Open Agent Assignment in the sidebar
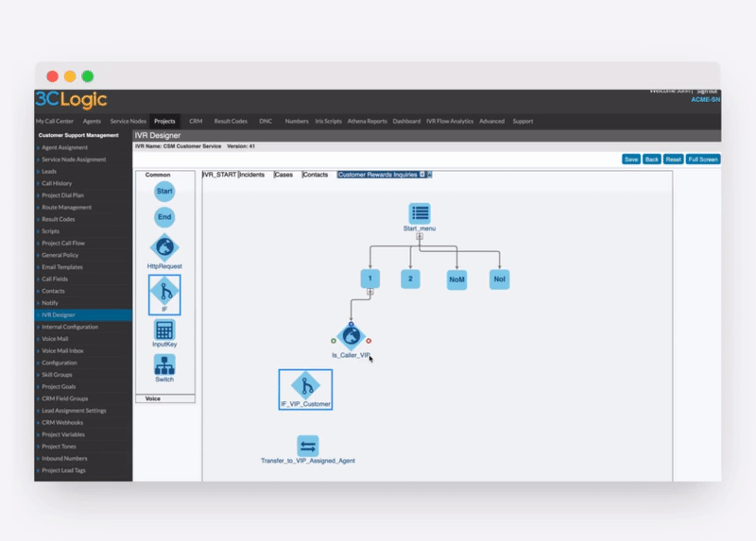Image resolution: width=756 pixels, height=541 pixels. pyautogui.click(x=64, y=147)
